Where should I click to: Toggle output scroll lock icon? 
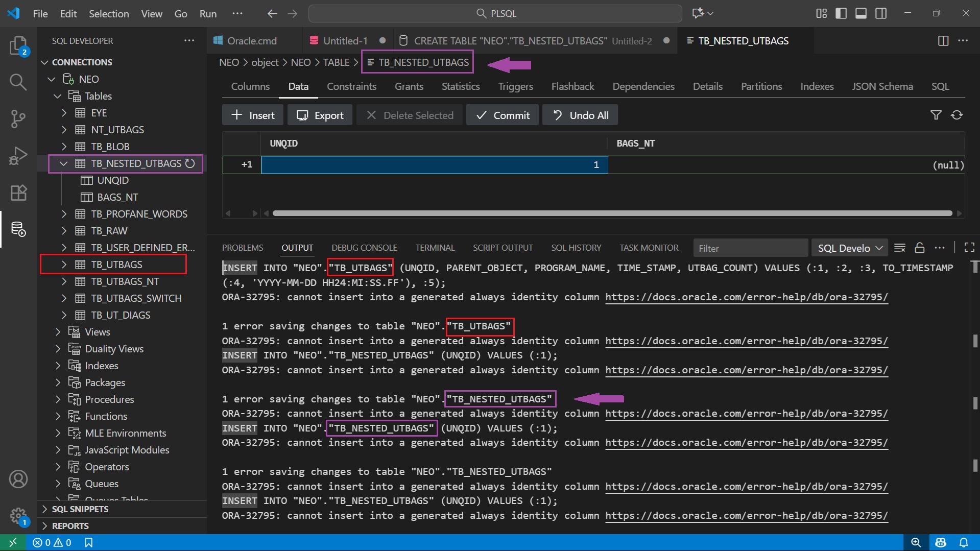pyautogui.click(x=919, y=248)
